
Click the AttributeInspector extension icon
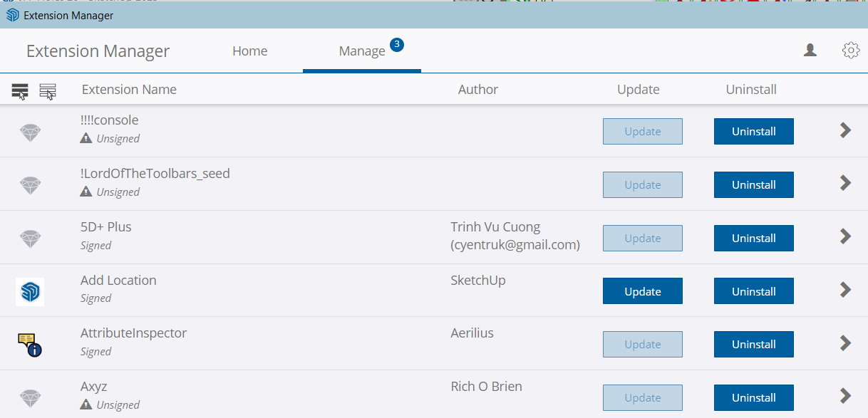(30, 345)
